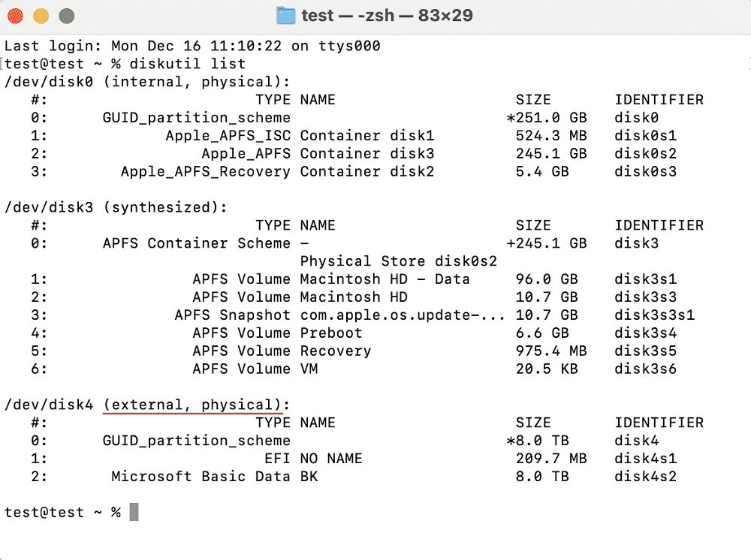Click the "diskutil list" command text
Image resolution: width=751 pixels, height=560 pixels.
pyautogui.click(x=188, y=64)
